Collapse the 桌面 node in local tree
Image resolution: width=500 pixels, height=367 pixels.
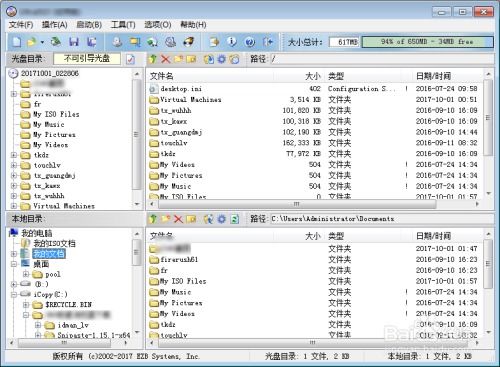coord(14,264)
